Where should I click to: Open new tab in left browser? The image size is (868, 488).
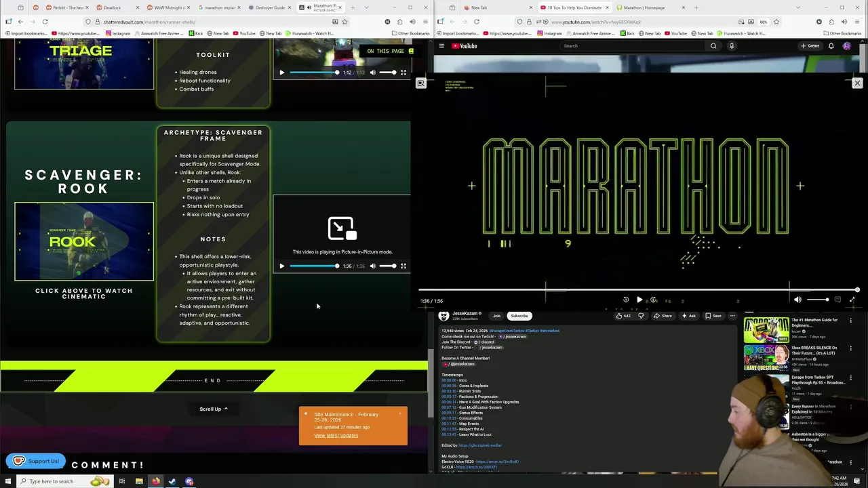tap(353, 7)
